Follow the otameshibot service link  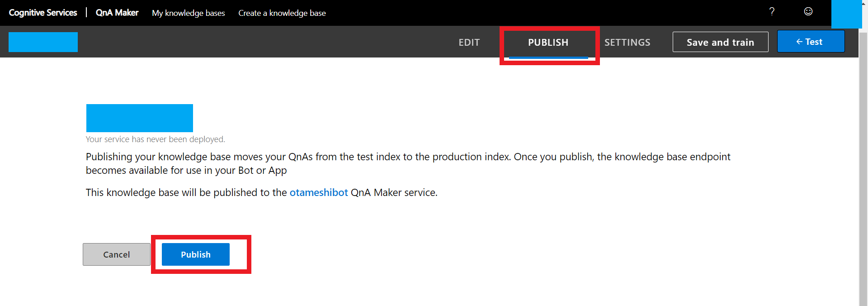[319, 192]
